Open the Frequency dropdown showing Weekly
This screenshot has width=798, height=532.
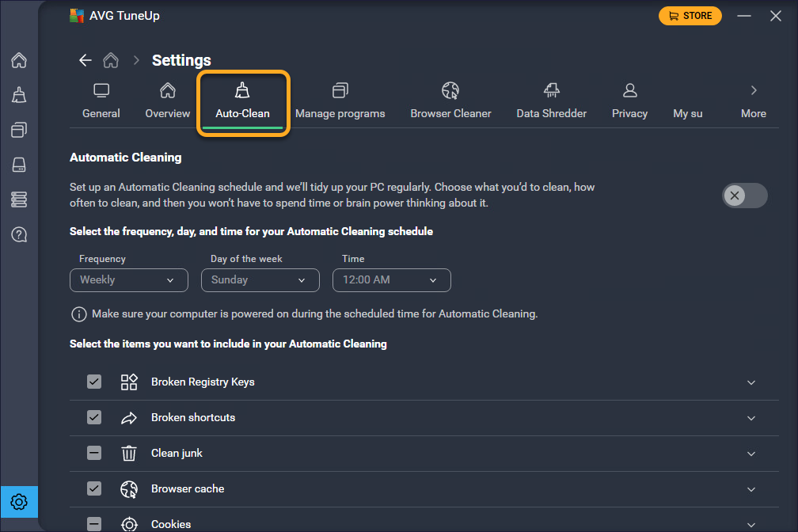coord(128,280)
